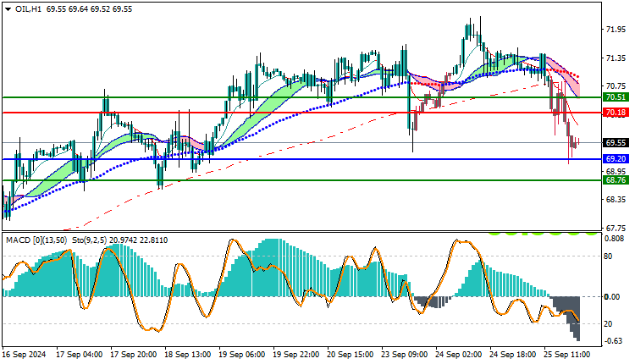Select the red 70.18 price level label

pos(616,112)
